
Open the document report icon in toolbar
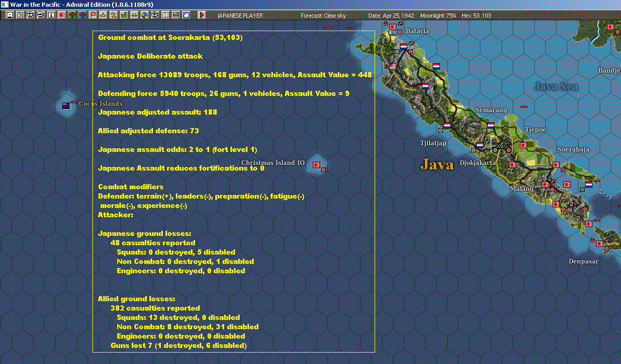(20, 15)
